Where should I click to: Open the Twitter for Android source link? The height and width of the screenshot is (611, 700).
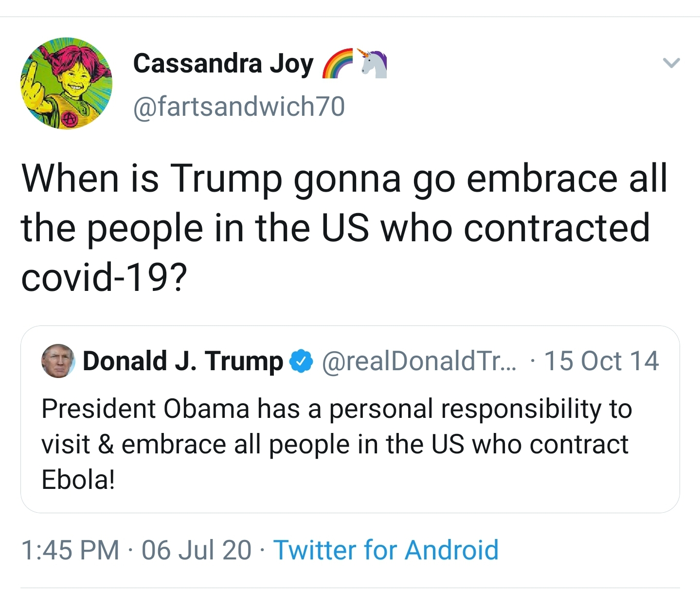point(386,550)
